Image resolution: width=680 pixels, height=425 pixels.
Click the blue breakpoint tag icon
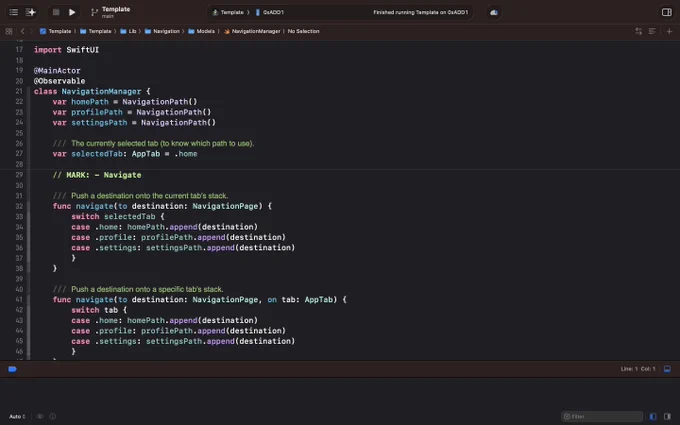tap(12, 369)
